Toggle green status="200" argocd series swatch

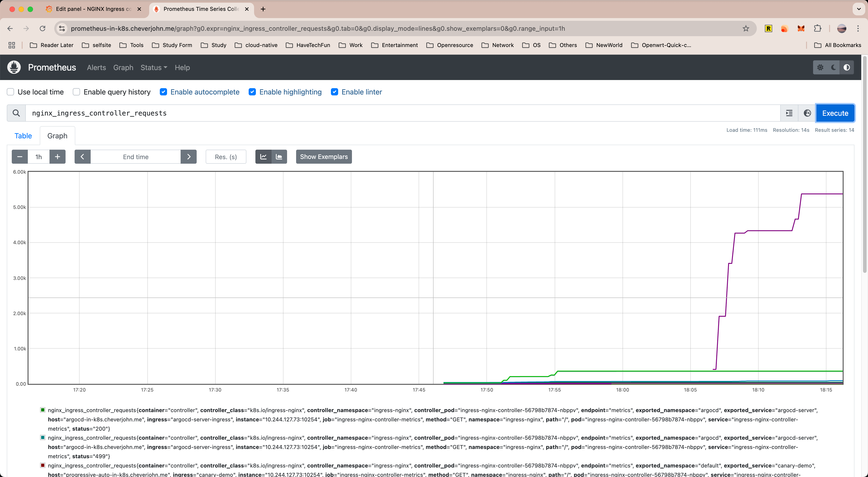tap(43, 410)
